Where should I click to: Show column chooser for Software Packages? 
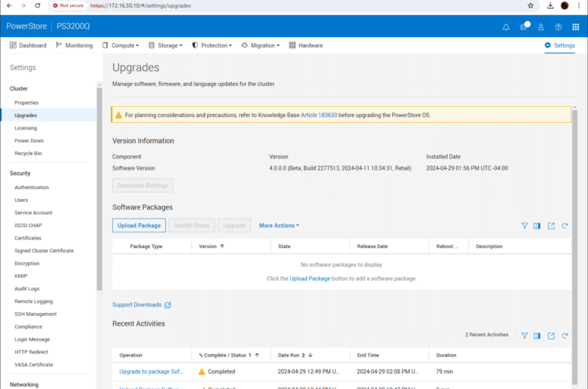pyautogui.click(x=537, y=225)
